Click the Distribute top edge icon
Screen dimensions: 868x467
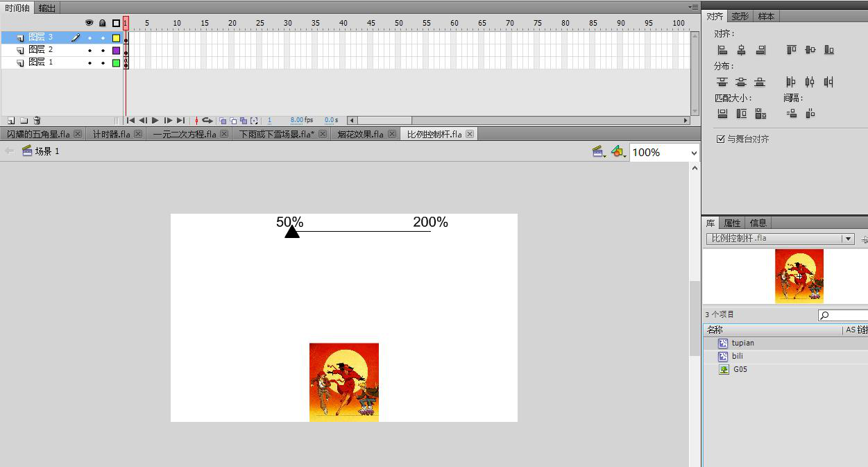point(722,82)
